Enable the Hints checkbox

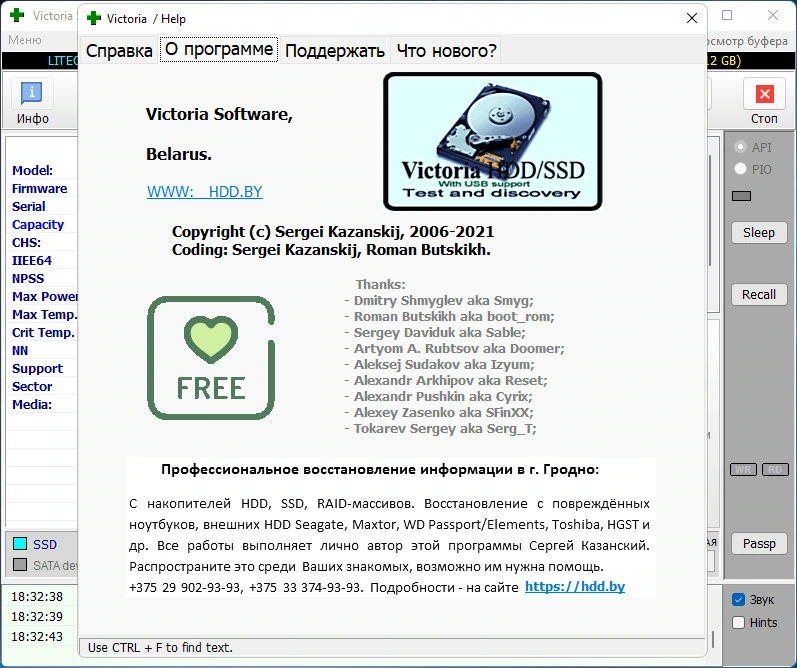tap(739, 622)
